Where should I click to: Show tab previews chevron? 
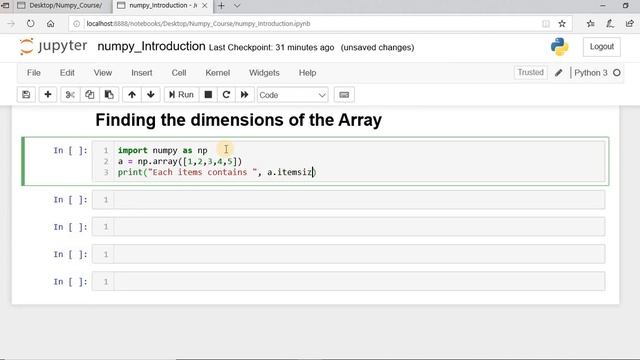point(237,6)
